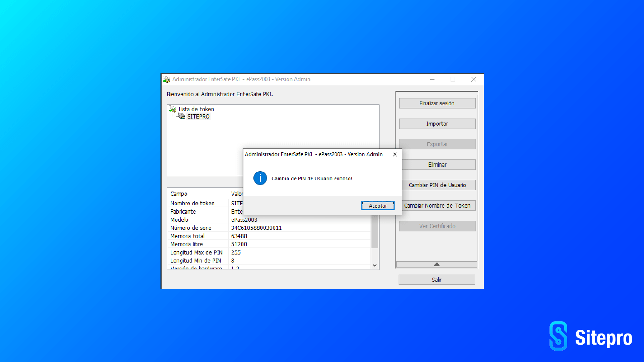The image size is (644, 362).
Task: Select the Lista de token root node
Action: (x=196, y=109)
